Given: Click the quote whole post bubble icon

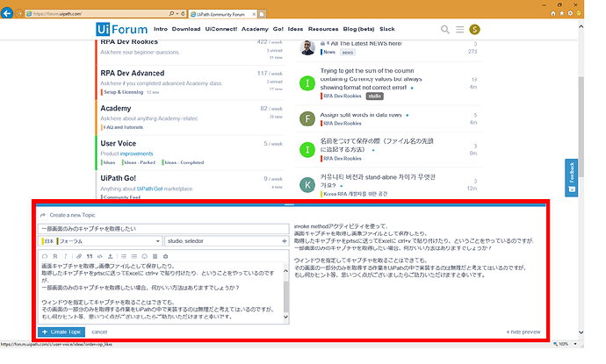Looking at the screenshot, I should [45, 256].
